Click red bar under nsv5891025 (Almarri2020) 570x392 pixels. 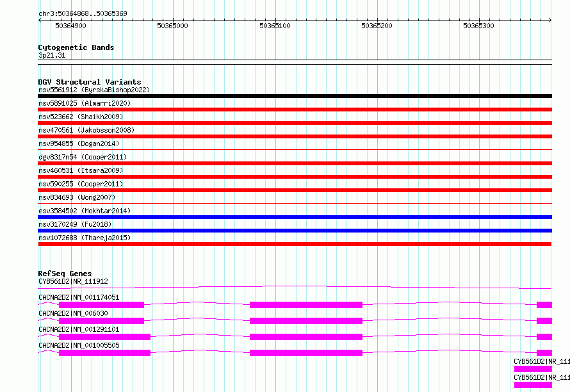coord(295,110)
